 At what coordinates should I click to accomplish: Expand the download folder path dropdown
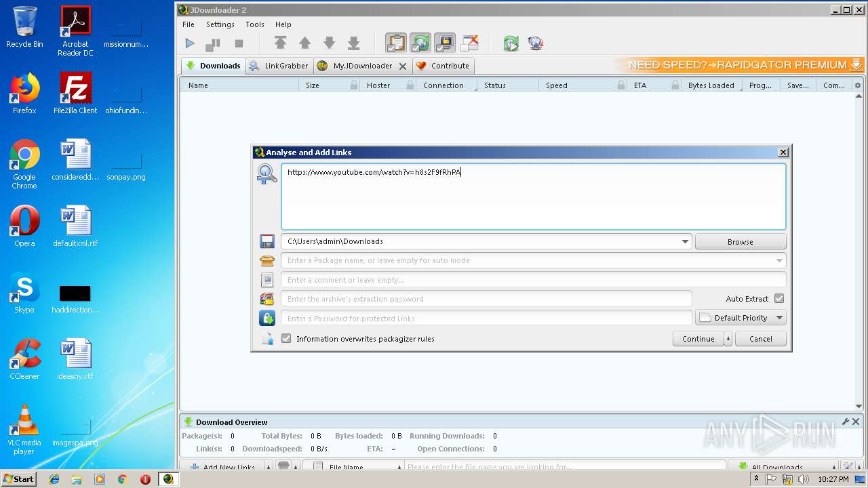pyautogui.click(x=685, y=241)
